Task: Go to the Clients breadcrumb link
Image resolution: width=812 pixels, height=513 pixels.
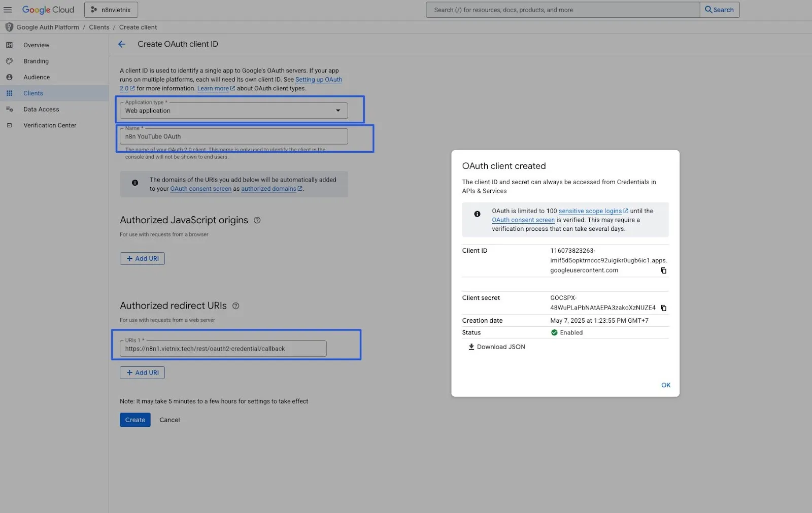Action: pyautogui.click(x=99, y=27)
